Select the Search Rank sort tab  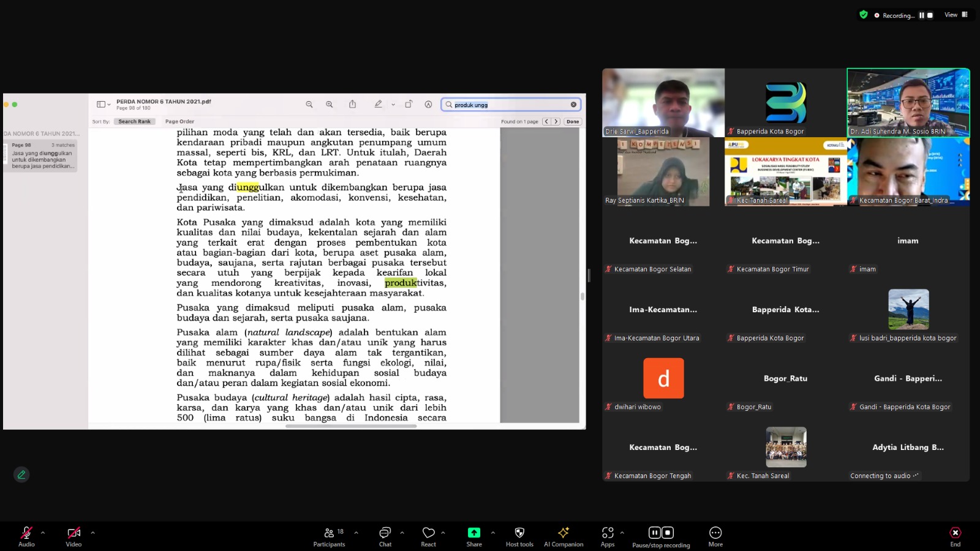pos(134,122)
